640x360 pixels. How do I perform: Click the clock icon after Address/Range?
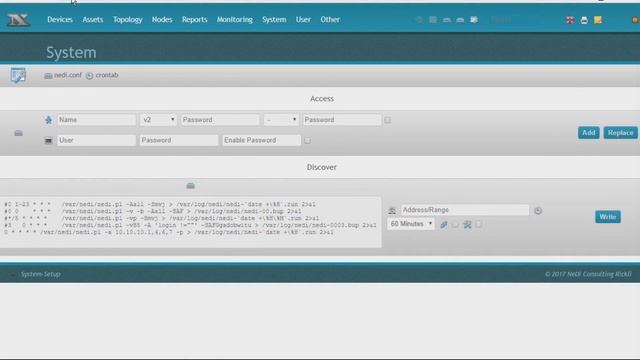(x=538, y=211)
